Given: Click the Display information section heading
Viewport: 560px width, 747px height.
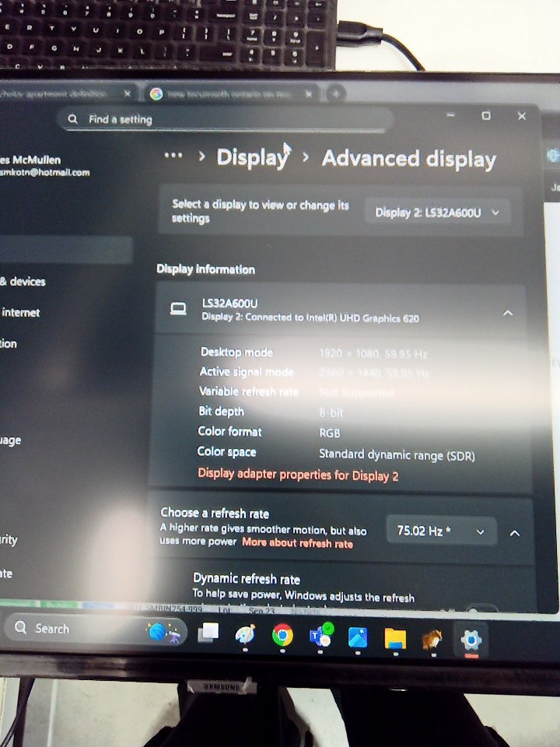Looking at the screenshot, I should pyautogui.click(x=205, y=269).
